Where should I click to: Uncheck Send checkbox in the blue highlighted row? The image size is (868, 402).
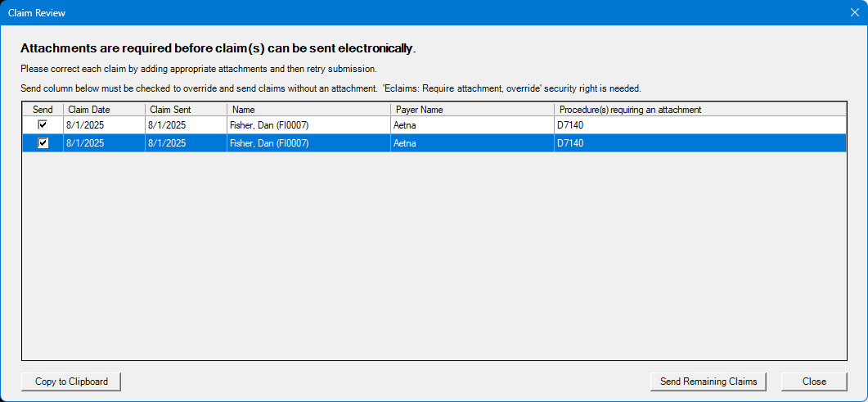(43, 142)
